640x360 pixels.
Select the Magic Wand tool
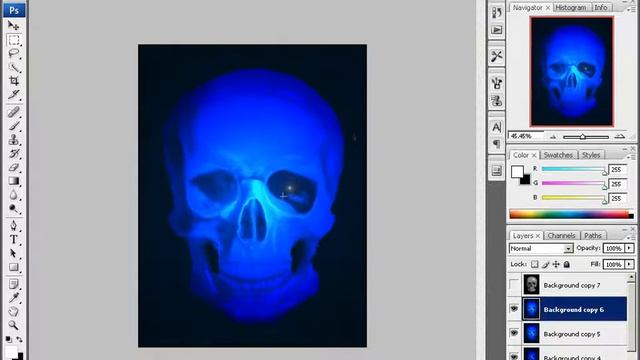click(x=13, y=67)
